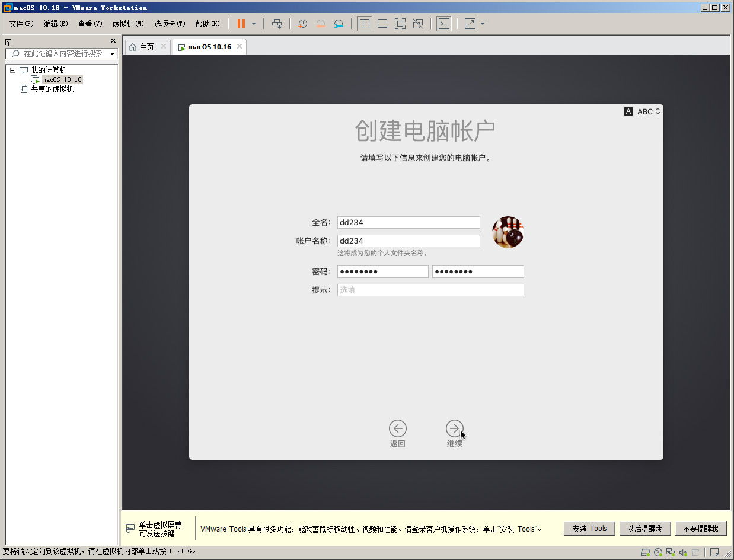Toggle the library sidebar view
The width and height of the screenshot is (734, 560).
pyautogui.click(x=365, y=24)
